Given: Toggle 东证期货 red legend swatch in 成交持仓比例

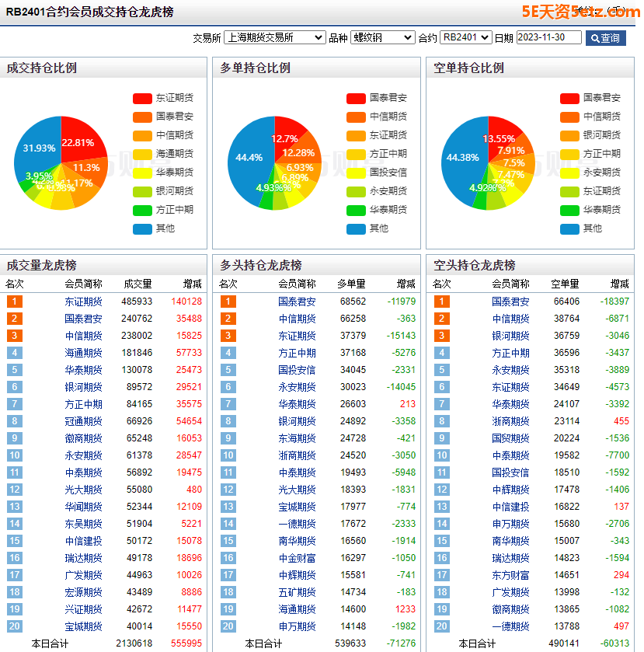Looking at the screenshot, I should (142, 99).
